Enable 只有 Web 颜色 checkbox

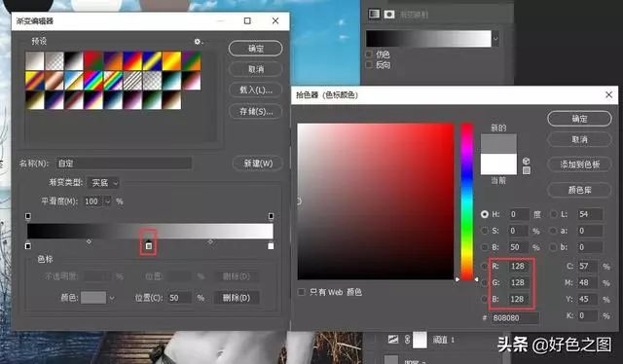click(x=302, y=292)
